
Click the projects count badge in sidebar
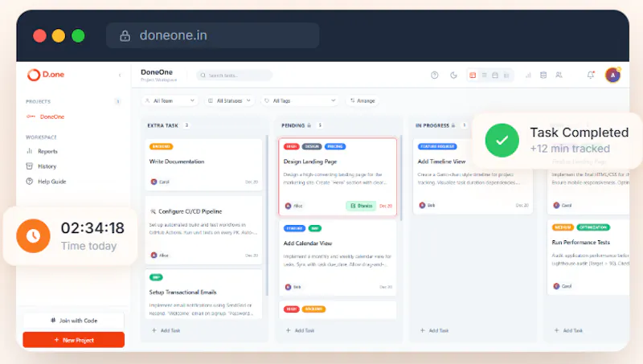(x=117, y=101)
